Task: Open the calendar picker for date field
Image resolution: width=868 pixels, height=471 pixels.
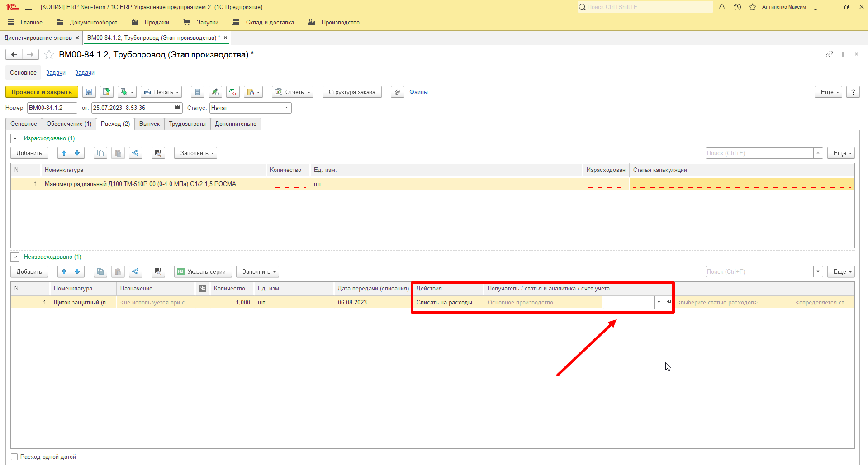Action: click(178, 108)
